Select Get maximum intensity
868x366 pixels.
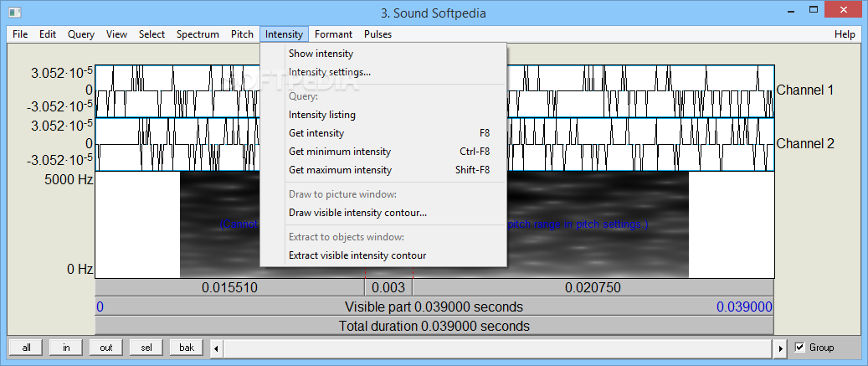(x=383, y=170)
